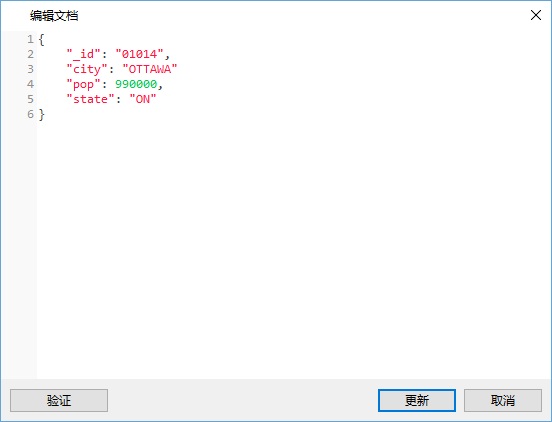Click line number 3 in gutter
Viewport: 552px width, 422px height.
point(31,69)
